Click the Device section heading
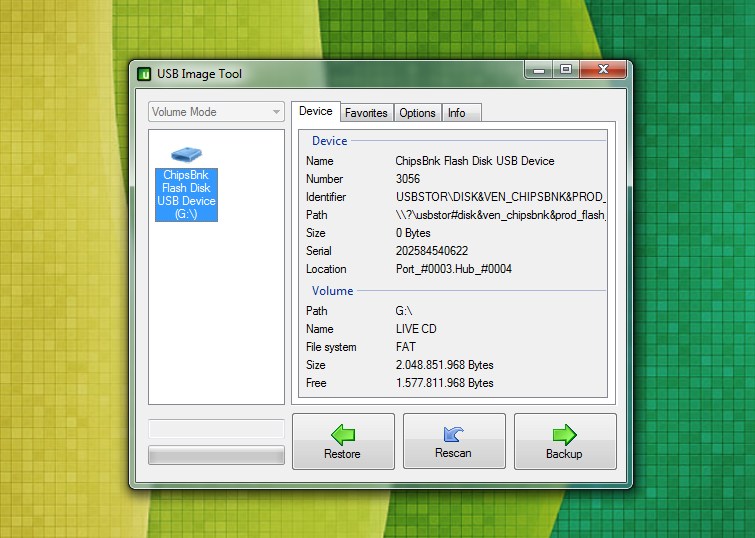Image resolution: width=755 pixels, height=538 pixels. pyautogui.click(x=329, y=141)
